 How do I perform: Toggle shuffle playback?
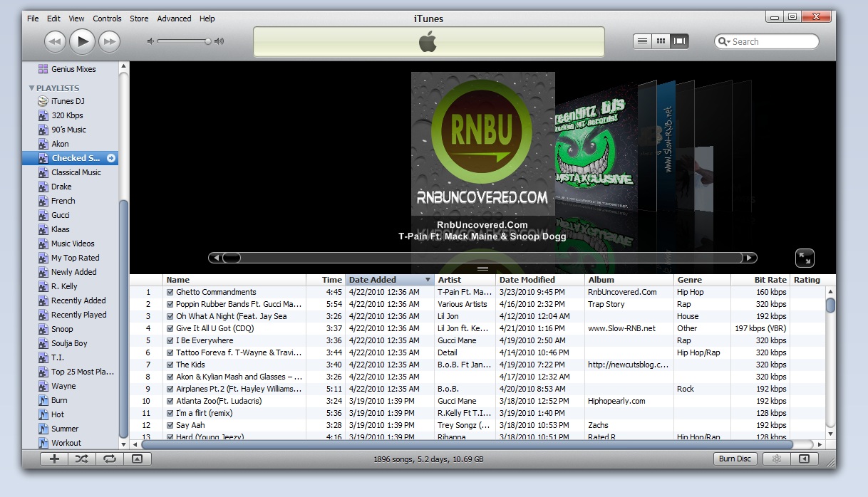82,459
